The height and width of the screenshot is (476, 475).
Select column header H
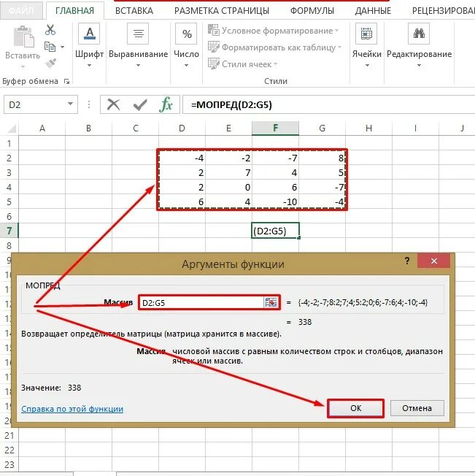369,128
